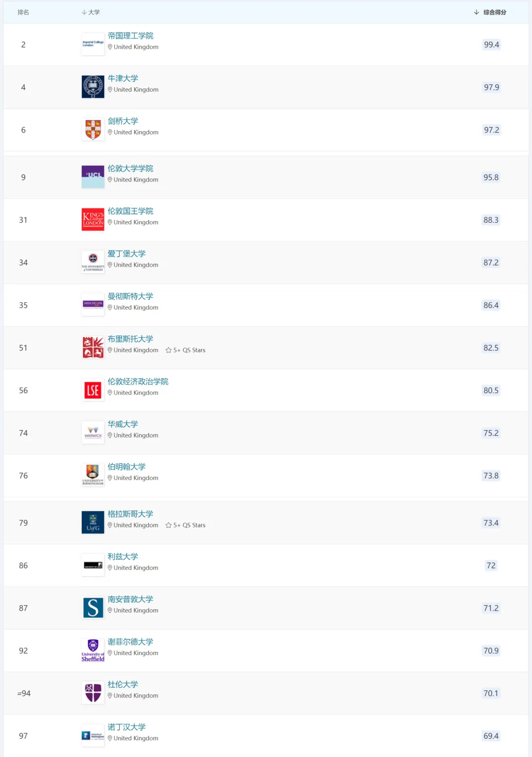532x757 pixels.
Task: Click the 99.4 score badge for Imperial
Action: [491, 44]
